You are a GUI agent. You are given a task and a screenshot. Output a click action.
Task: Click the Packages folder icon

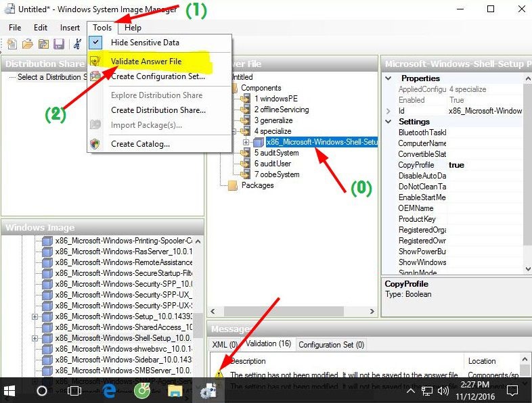tap(233, 185)
